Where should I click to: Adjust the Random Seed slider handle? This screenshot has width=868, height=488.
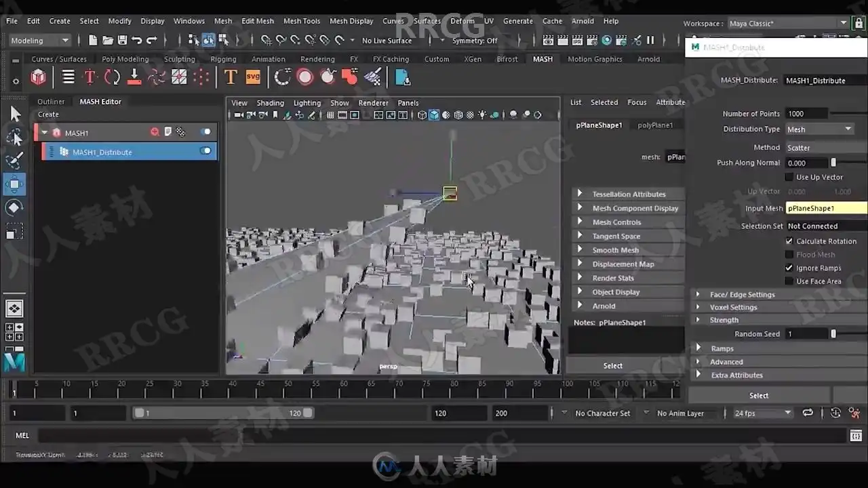pos(833,333)
